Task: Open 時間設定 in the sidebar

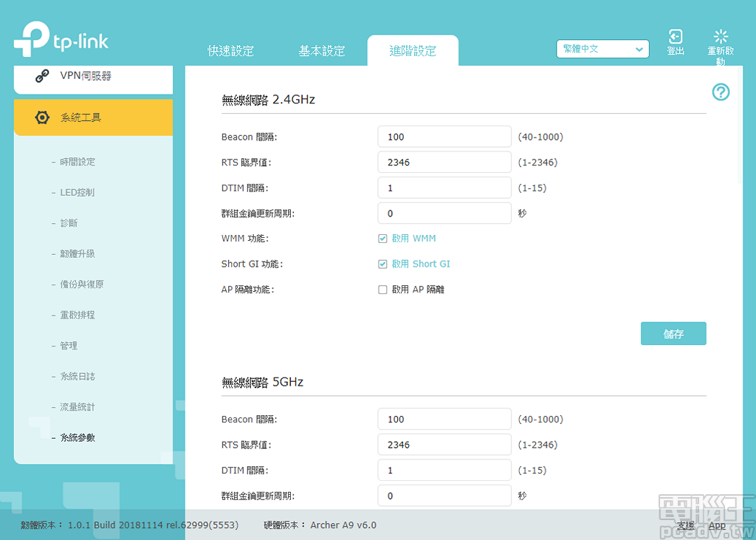Action: 78,162
